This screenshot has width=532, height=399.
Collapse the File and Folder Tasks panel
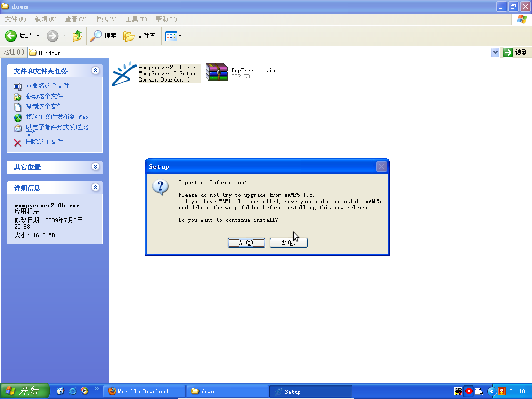click(96, 70)
